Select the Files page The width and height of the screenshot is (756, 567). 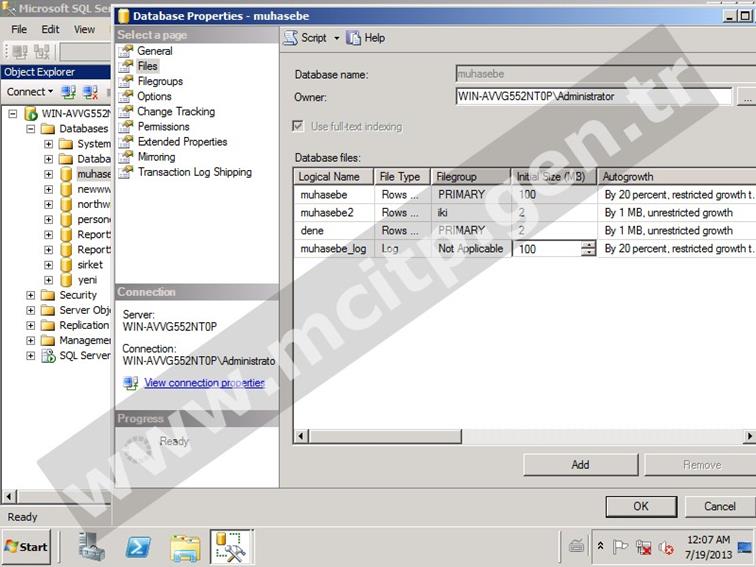[147, 66]
